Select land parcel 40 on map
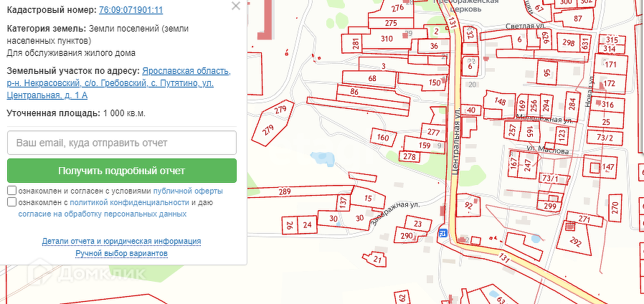Viewport: 644px width, 304px height. [x=470, y=110]
